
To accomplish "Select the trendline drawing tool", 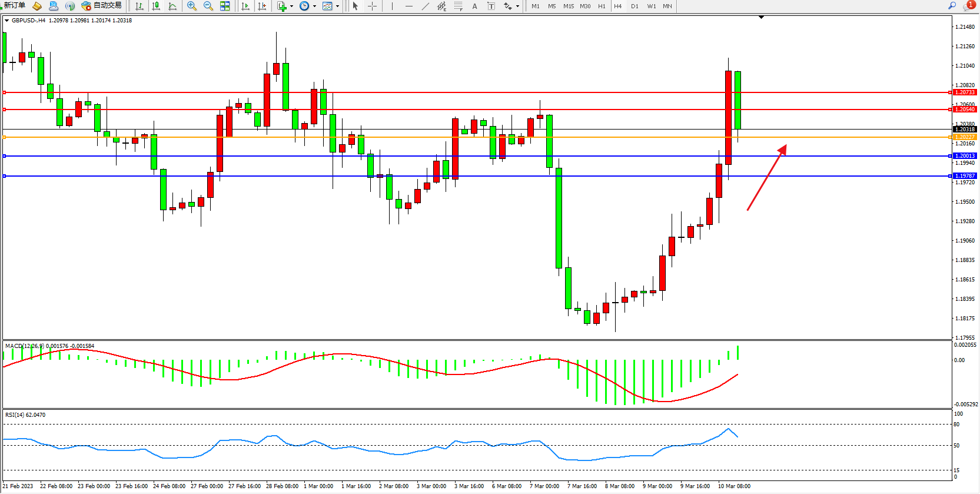I will (x=425, y=6).
